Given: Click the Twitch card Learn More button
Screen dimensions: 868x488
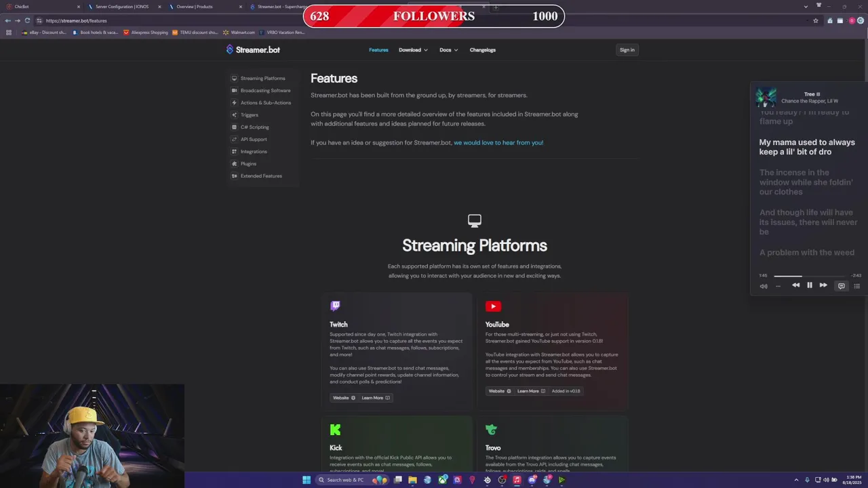Looking at the screenshot, I should pos(376,398).
